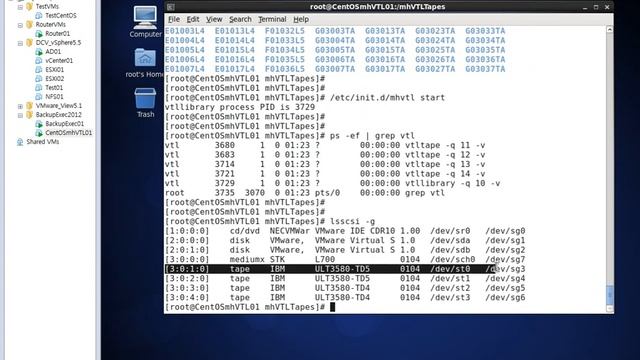Click the 'lsscsi -g' command text
The height and width of the screenshot is (360, 640).
pos(352,221)
